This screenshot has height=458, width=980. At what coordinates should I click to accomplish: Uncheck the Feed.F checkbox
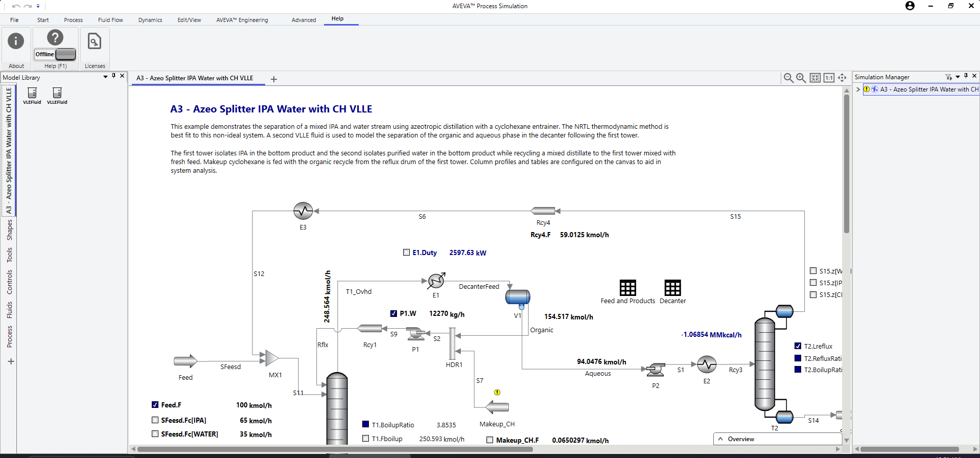pyautogui.click(x=155, y=405)
